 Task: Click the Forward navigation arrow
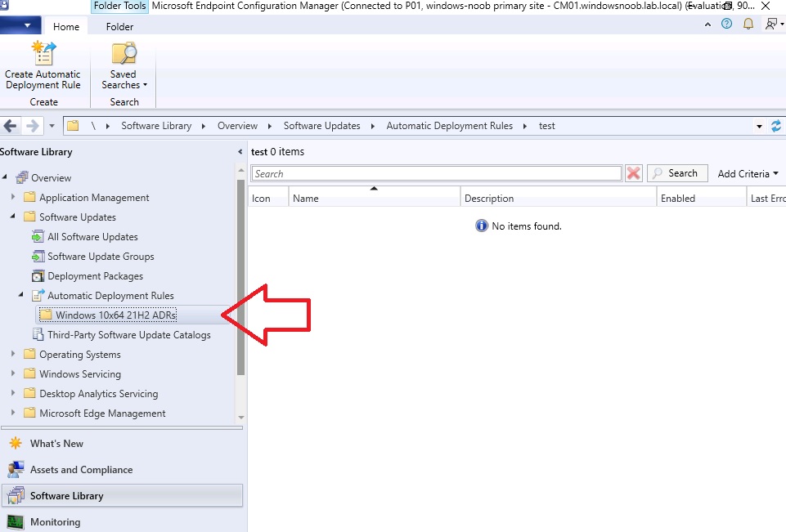tap(32, 126)
